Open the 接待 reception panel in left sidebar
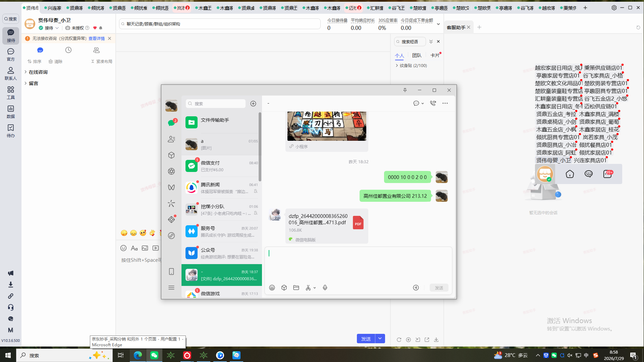644x362 pixels. point(11,35)
